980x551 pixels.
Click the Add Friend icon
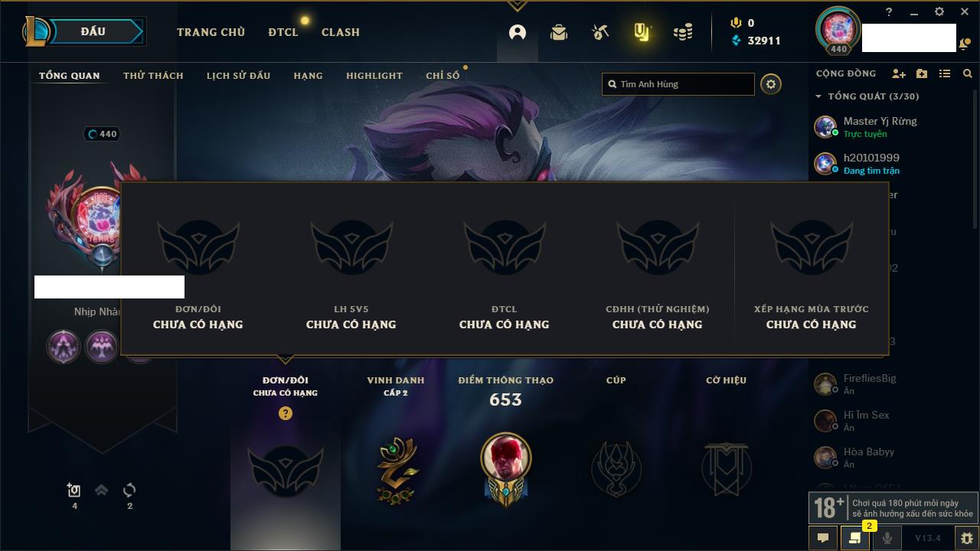click(x=899, y=73)
